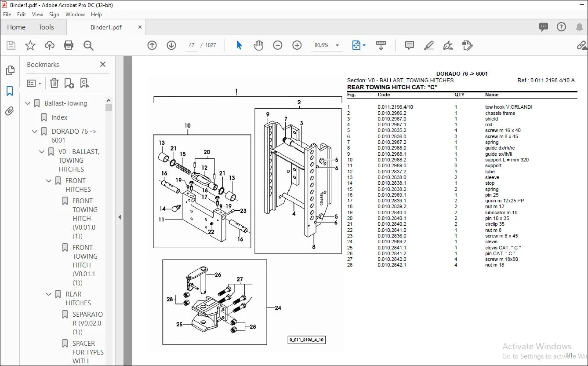Viewport: 588px width, 366px height.
Task: Open the notifications bell
Action: 580,27
